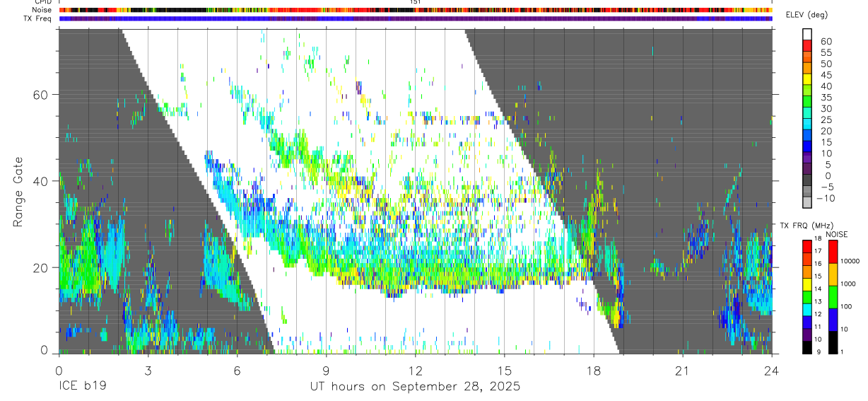Screen dimensions: 868x401
Task: Click the yellow segment of TX FRQ color bar
Action: tap(807, 284)
